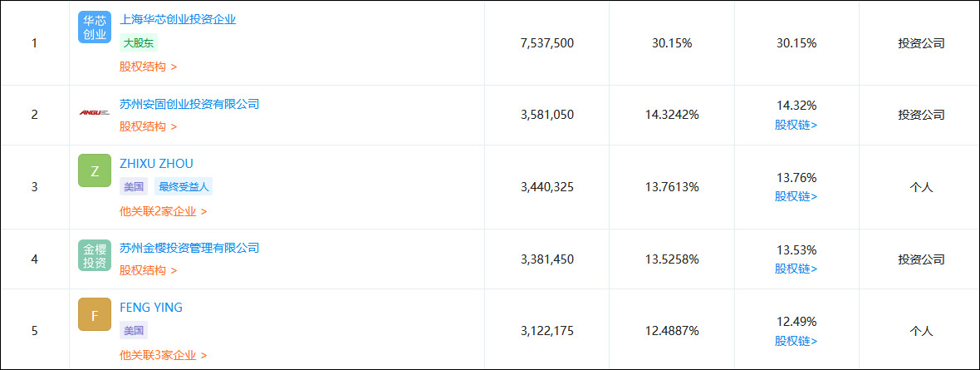Click the 华芯创业 blue logo icon
Image resolution: width=980 pixels, height=370 pixels.
click(x=95, y=27)
